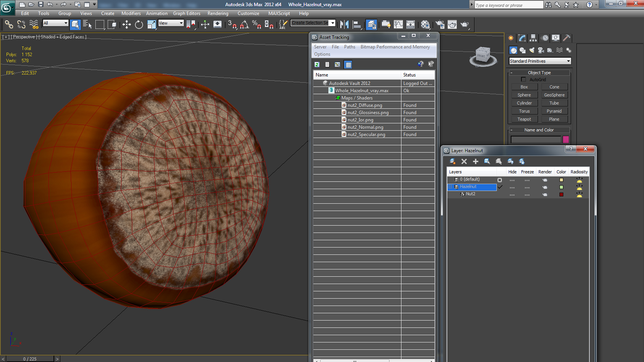Open the Standard Primitives dropdown
This screenshot has height=362, width=644.
click(x=540, y=61)
